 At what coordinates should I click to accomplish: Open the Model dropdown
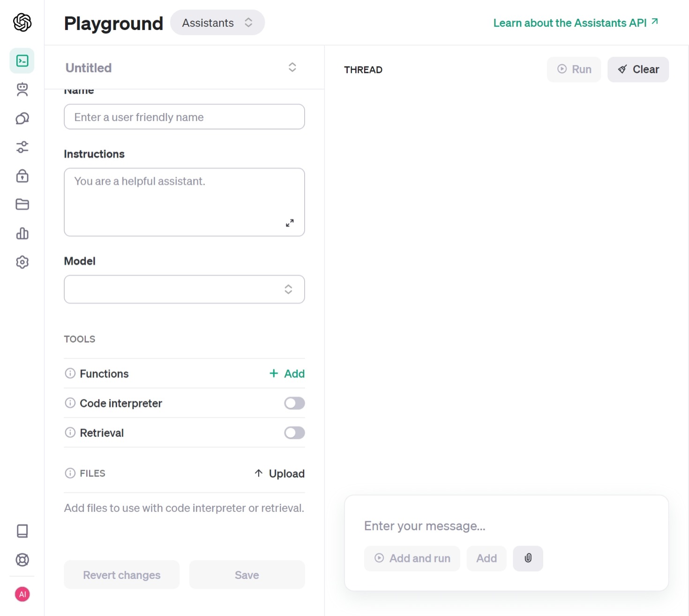tap(184, 289)
